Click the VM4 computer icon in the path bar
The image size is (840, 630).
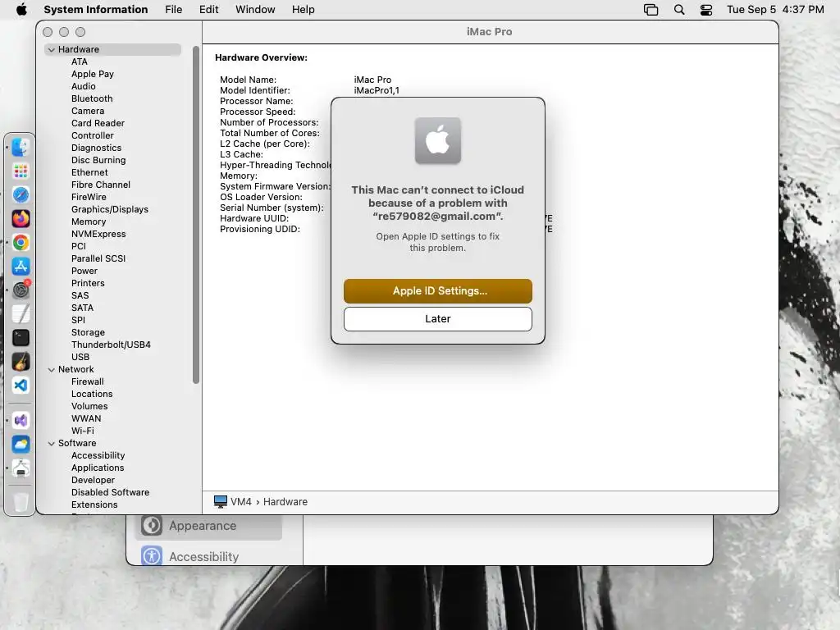point(220,502)
